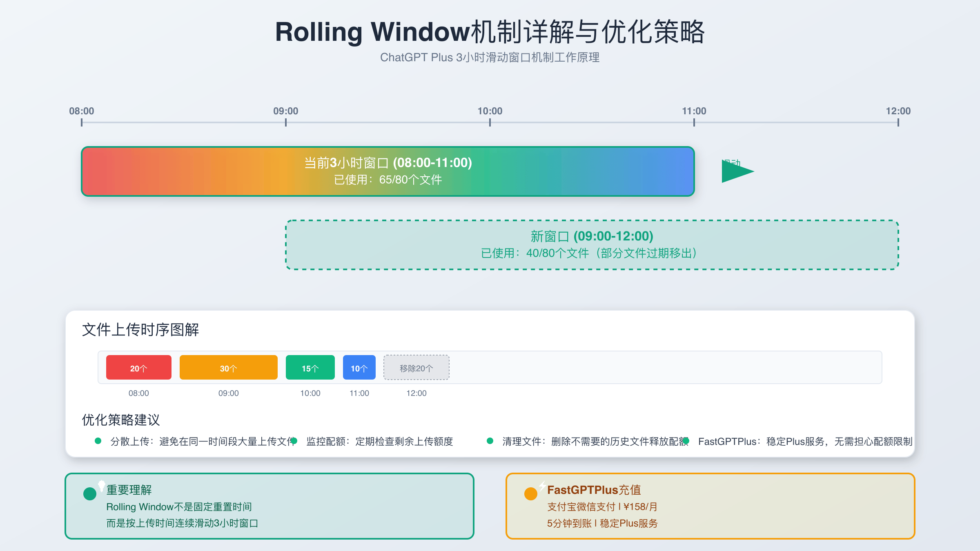Click text 已使用：40/80个文件（部分文件过期移出）
980x551 pixels.
point(589,253)
